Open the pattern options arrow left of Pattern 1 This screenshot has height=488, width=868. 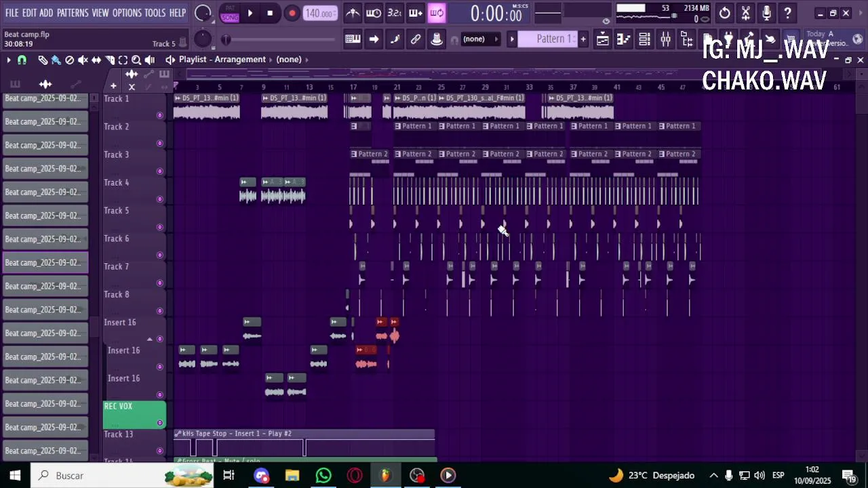tap(512, 39)
